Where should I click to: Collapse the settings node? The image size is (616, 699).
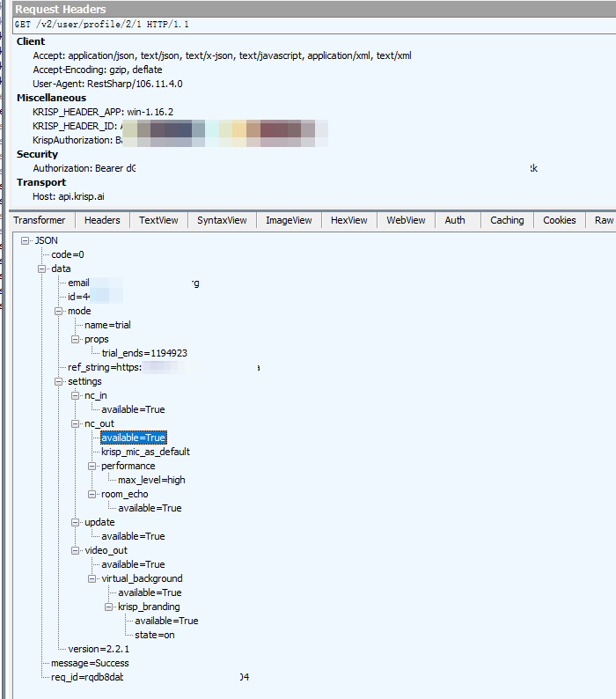coord(58,381)
